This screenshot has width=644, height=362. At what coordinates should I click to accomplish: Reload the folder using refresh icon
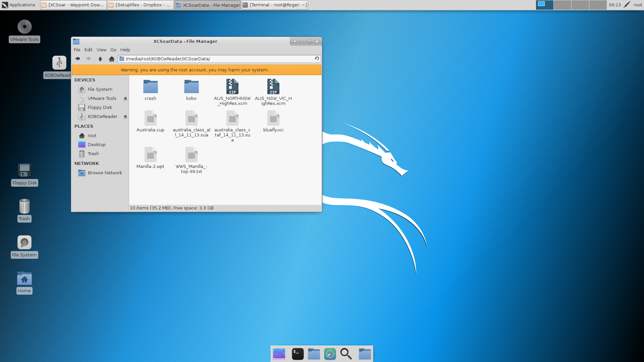click(x=317, y=59)
